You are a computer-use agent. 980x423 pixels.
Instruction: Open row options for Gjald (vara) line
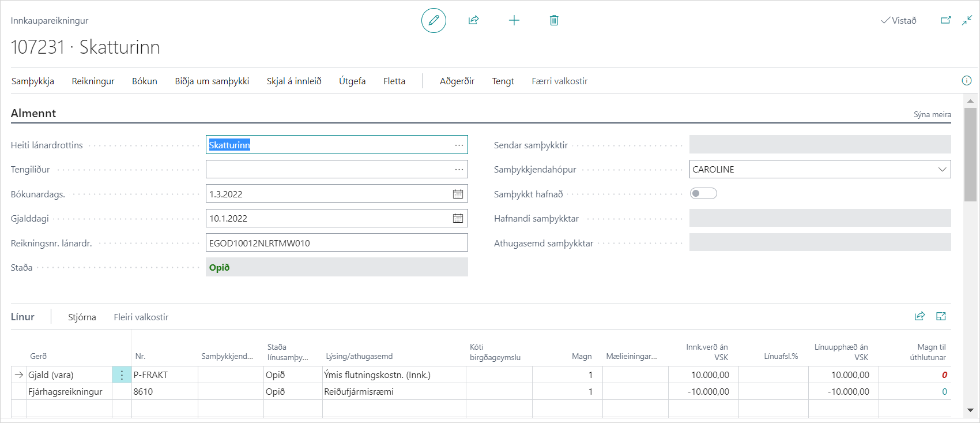click(x=122, y=375)
